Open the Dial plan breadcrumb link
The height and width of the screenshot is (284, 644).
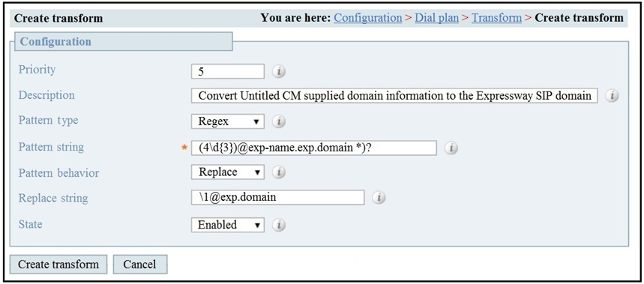(x=436, y=18)
